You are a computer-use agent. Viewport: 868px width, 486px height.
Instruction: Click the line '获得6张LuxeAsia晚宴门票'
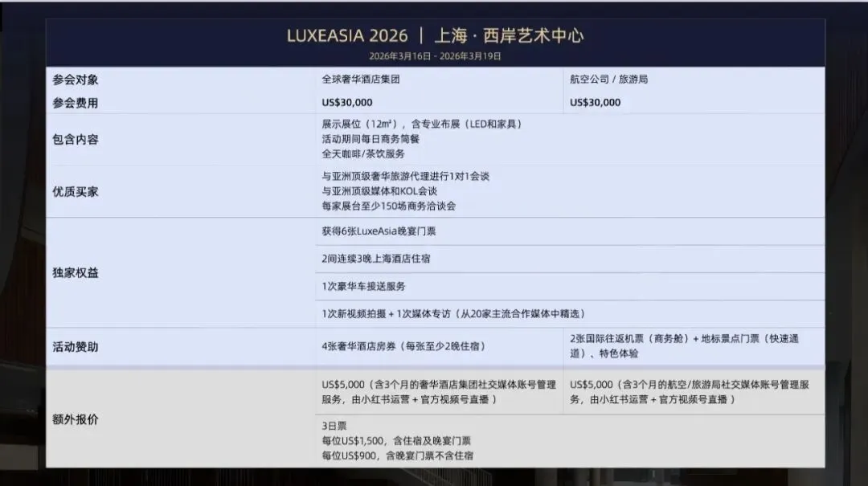[379, 231]
